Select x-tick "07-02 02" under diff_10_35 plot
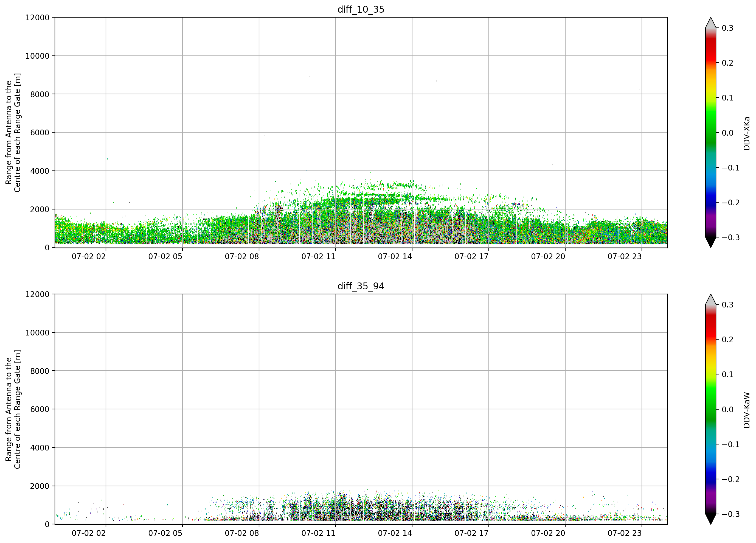This screenshot has width=756, height=543. [89, 256]
